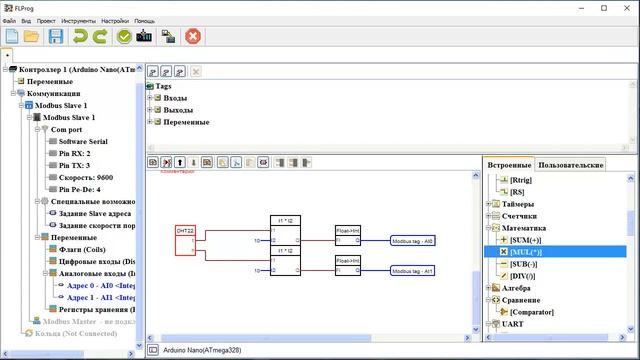Select Скорость: 9600 in the project tree
The height and width of the screenshot is (360, 640).
[x=86, y=177]
